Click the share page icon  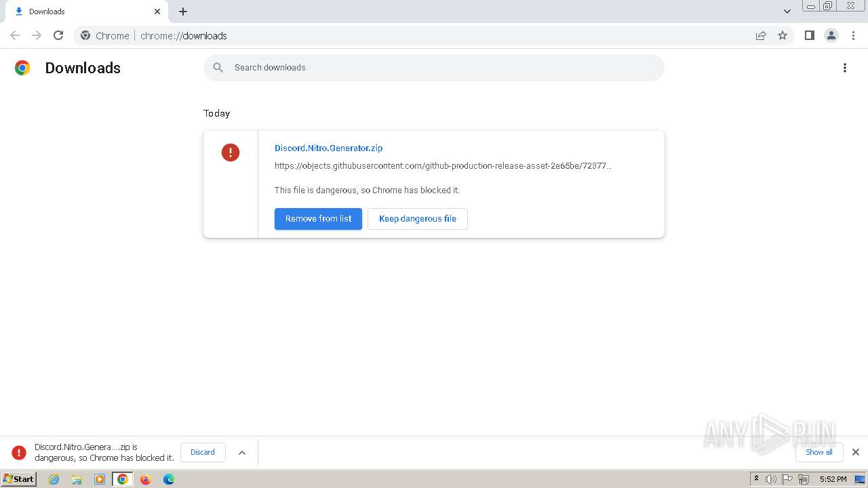(x=761, y=35)
